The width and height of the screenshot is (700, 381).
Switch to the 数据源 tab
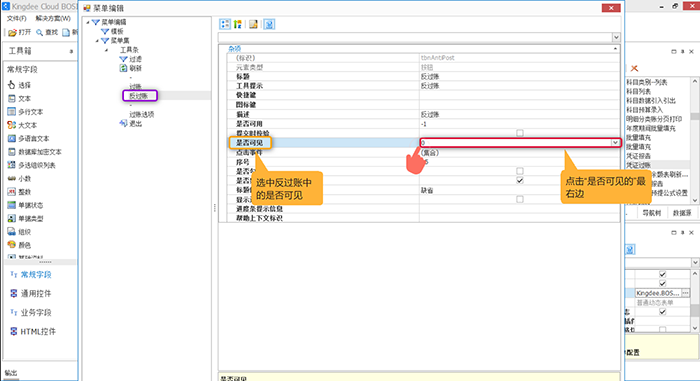682,213
